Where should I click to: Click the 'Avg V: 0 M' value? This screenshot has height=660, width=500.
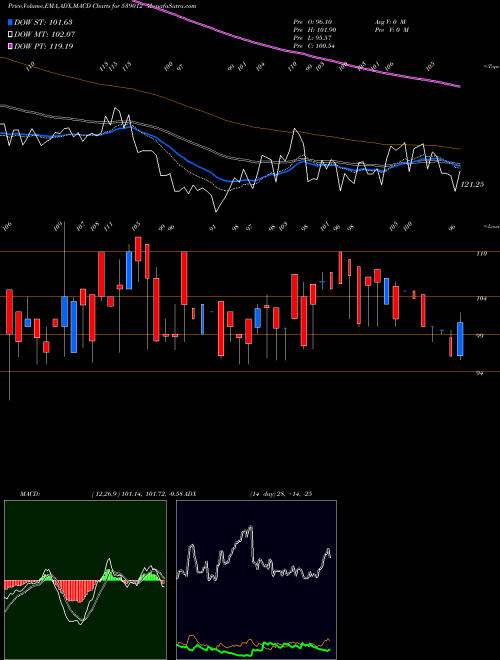(x=389, y=22)
